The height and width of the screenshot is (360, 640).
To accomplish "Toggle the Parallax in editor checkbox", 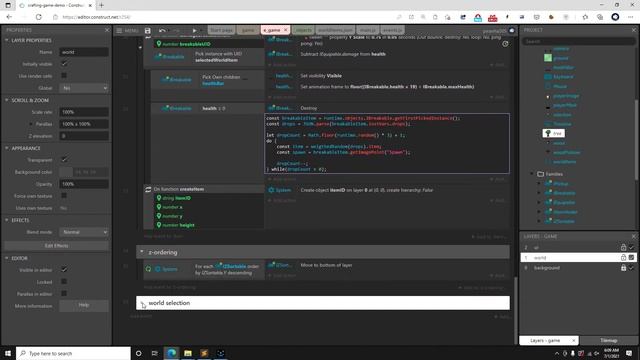I will click(64, 293).
